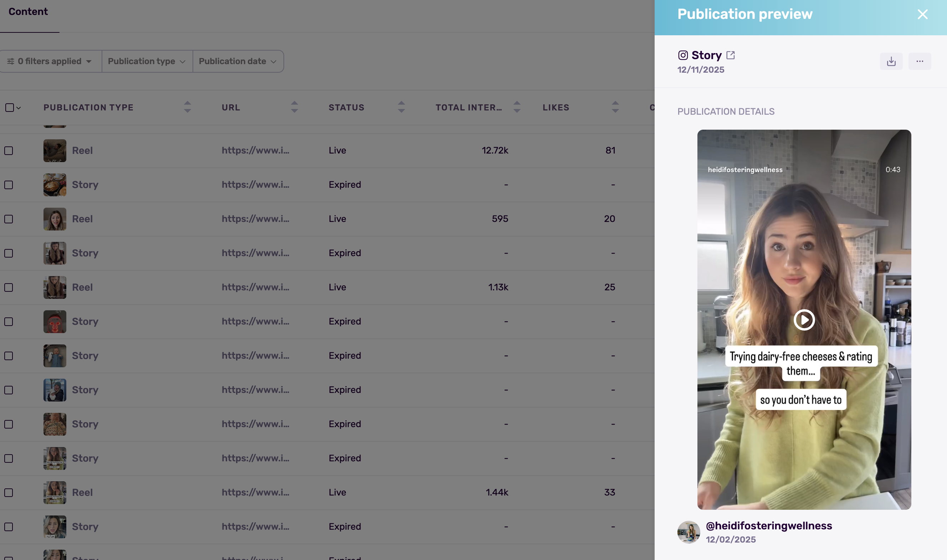This screenshot has width=947, height=560.
Task: Open the Publication type dropdown
Action: (x=147, y=61)
